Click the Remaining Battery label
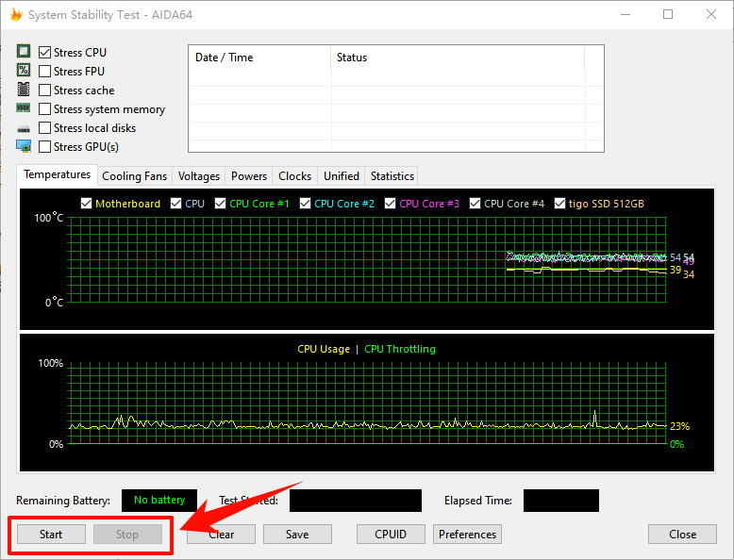The height and width of the screenshot is (560, 734). pyautogui.click(x=63, y=501)
